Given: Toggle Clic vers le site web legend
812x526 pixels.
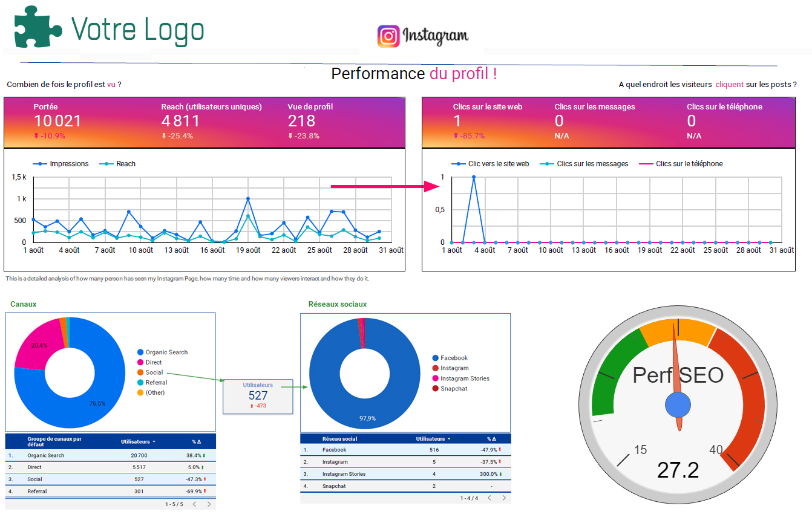Looking at the screenshot, I should tap(491, 164).
